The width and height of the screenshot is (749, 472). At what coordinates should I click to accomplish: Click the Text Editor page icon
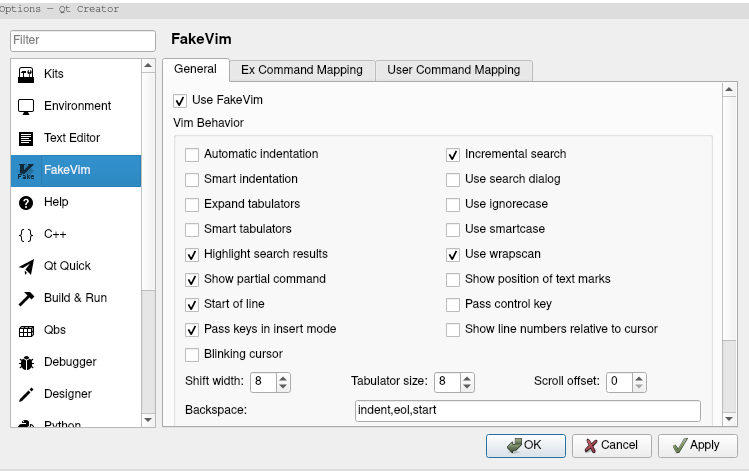pyautogui.click(x=26, y=139)
